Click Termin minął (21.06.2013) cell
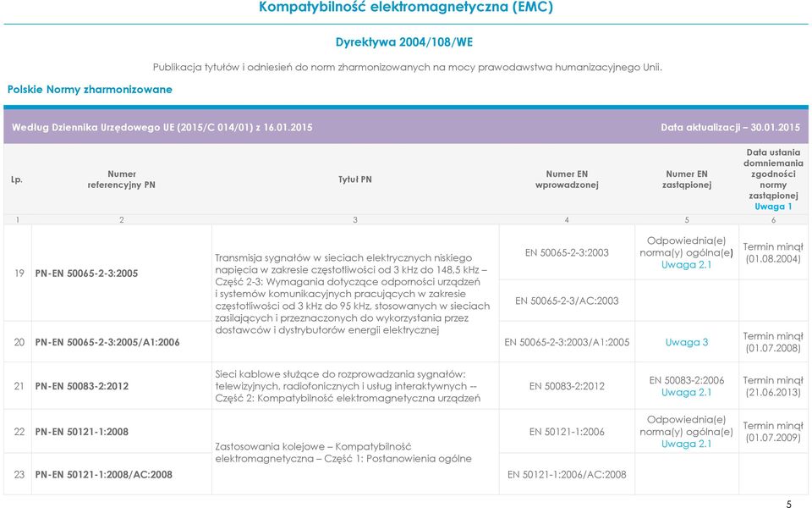Image resolution: width=812 pixels, height=508 pixels. point(773,386)
